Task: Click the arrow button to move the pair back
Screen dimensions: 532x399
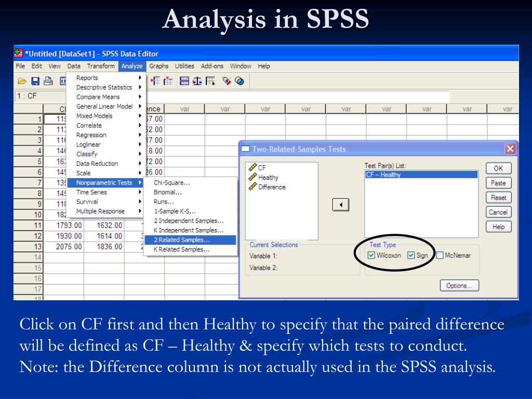Action: pos(341,205)
